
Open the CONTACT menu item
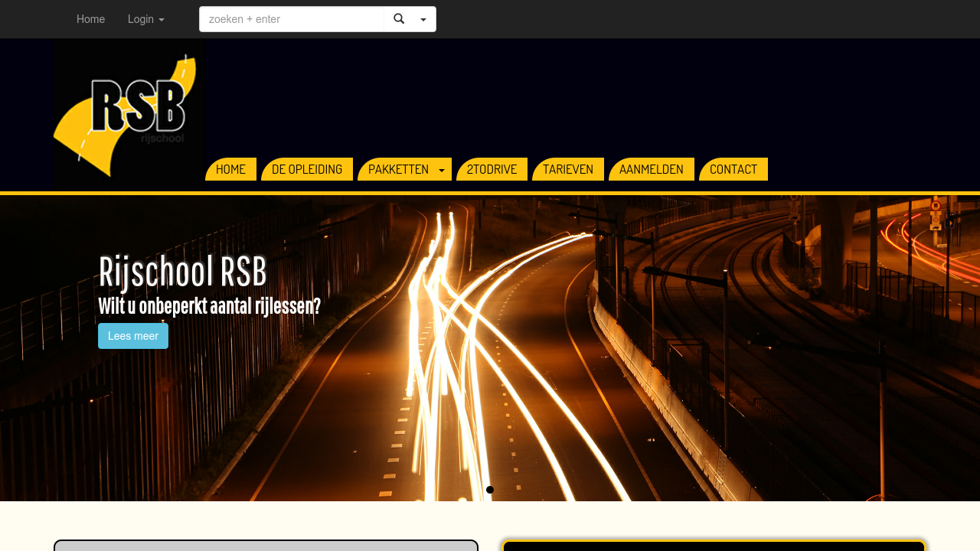(733, 169)
